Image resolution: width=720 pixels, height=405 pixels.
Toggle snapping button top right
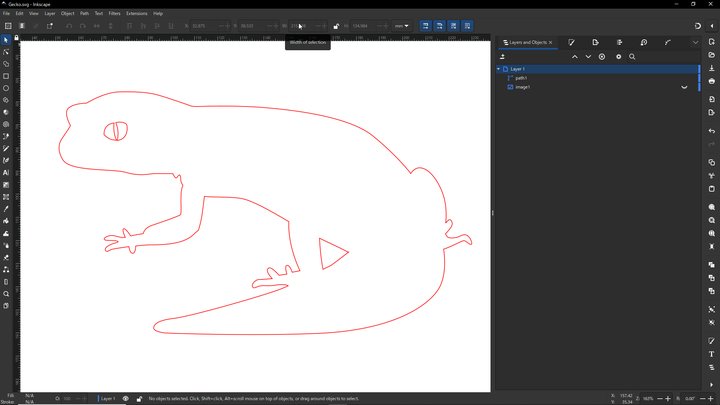(x=698, y=26)
